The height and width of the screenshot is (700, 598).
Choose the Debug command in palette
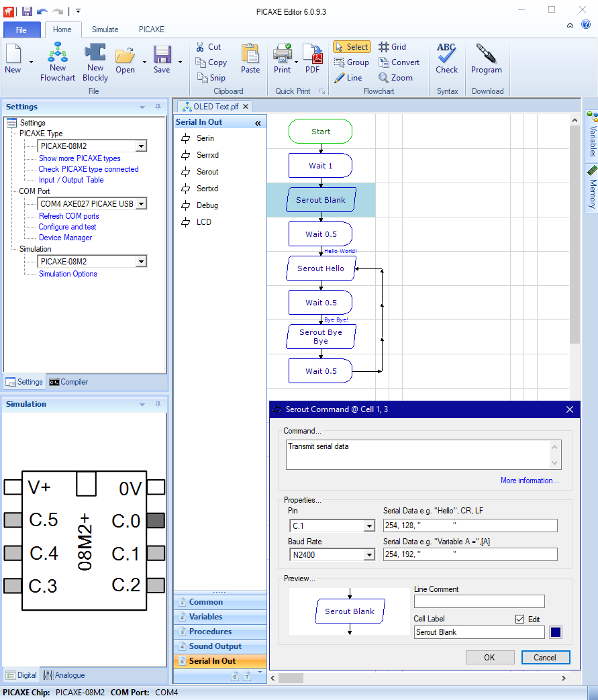point(207,205)
